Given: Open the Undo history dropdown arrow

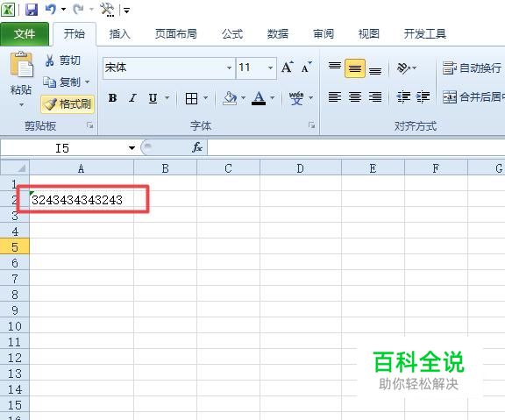Looking at the screenshot, I should [x=63, y=10].
